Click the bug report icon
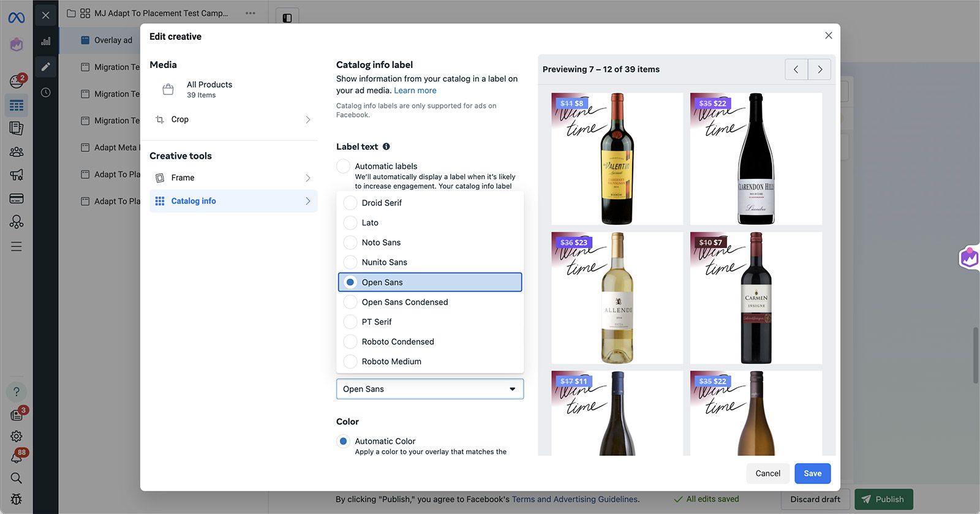The image size is (980, 514). click(17, 499)
